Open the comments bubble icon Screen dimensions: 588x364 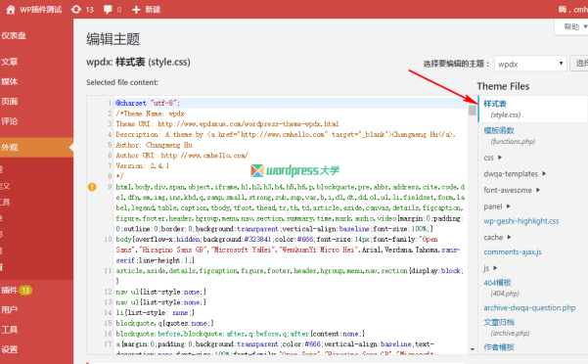coord(108,10)
